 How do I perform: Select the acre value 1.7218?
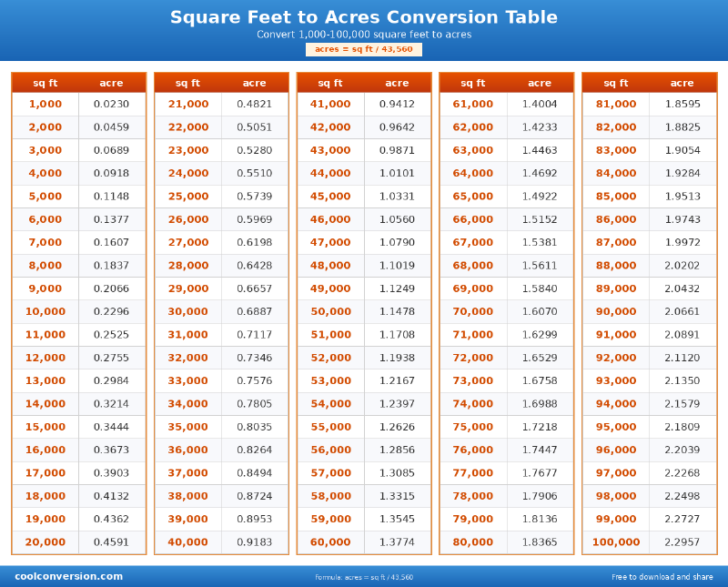[x=540, y=427]
